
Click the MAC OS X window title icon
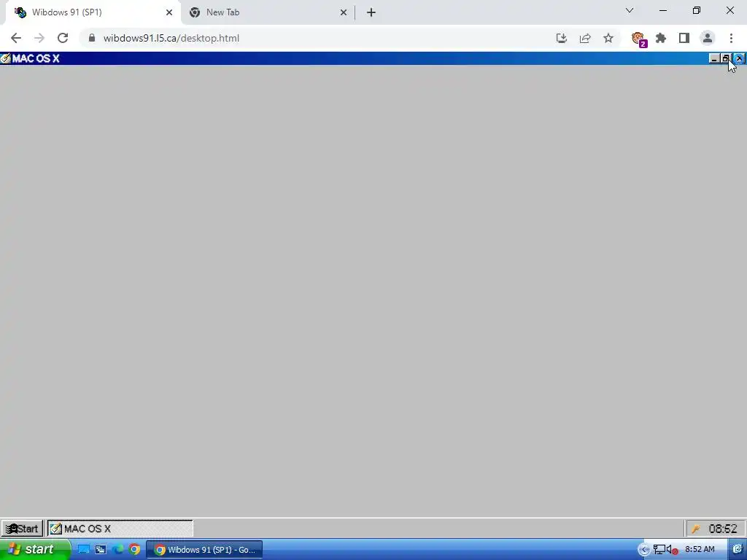tap(5, 58)
